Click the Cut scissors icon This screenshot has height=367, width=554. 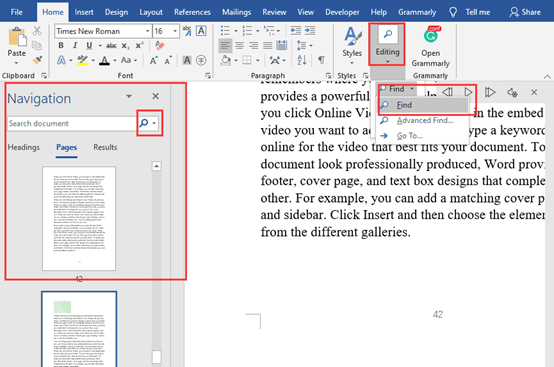tap(37, 31)
